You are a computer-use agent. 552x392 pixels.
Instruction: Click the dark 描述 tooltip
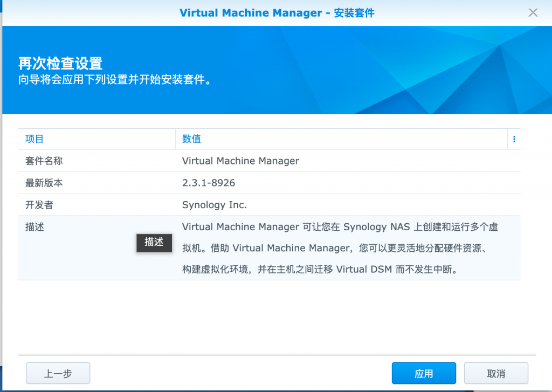point(154,243)
